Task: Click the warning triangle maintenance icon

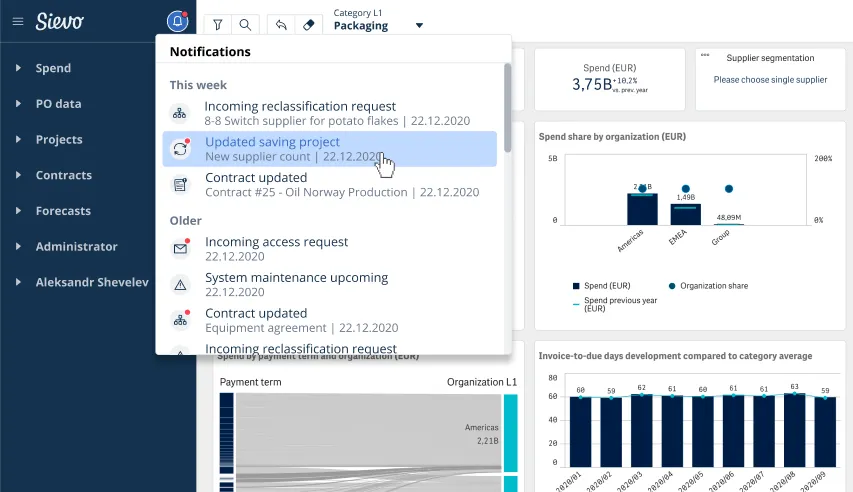Action: click(x=180, y=285)
